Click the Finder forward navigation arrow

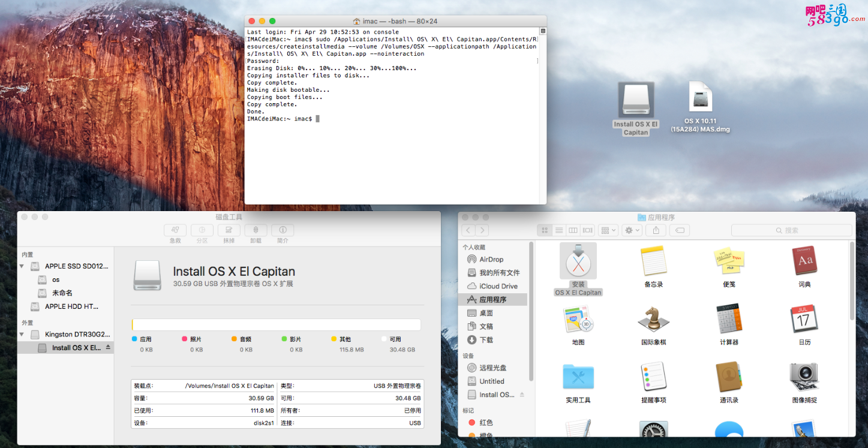(x=482, y=230)
